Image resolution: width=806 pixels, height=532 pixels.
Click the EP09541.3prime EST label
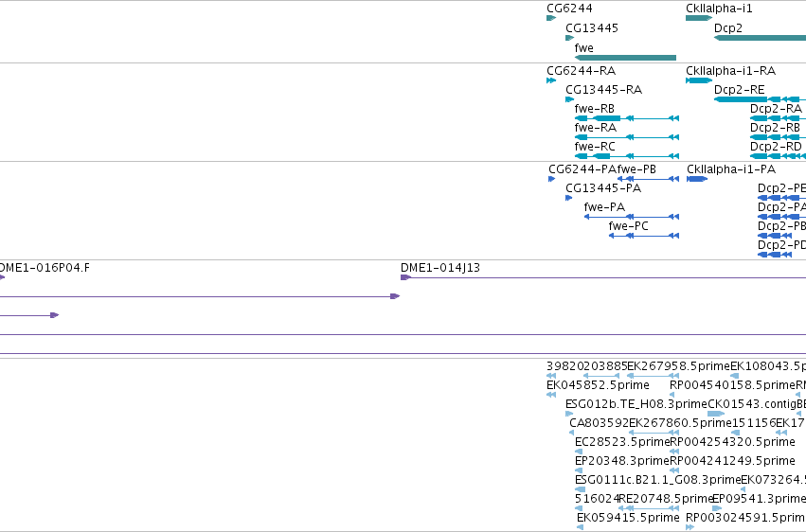point(760,500)
